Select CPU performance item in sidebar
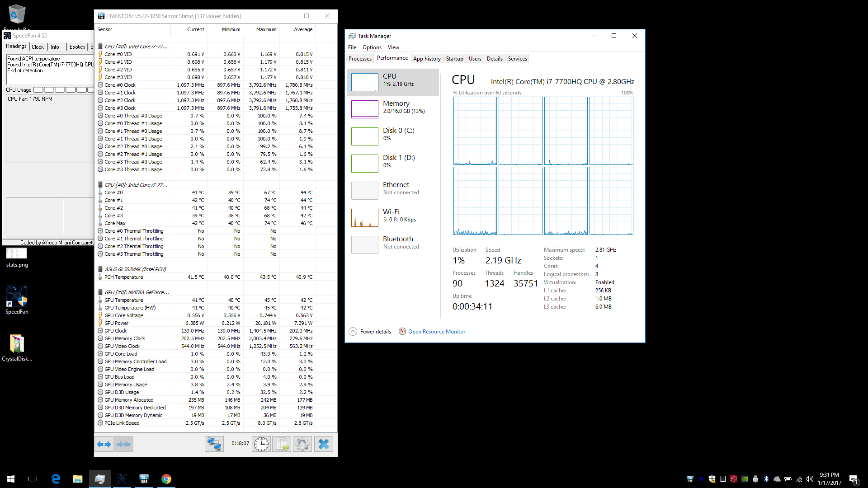 [393, 82]
